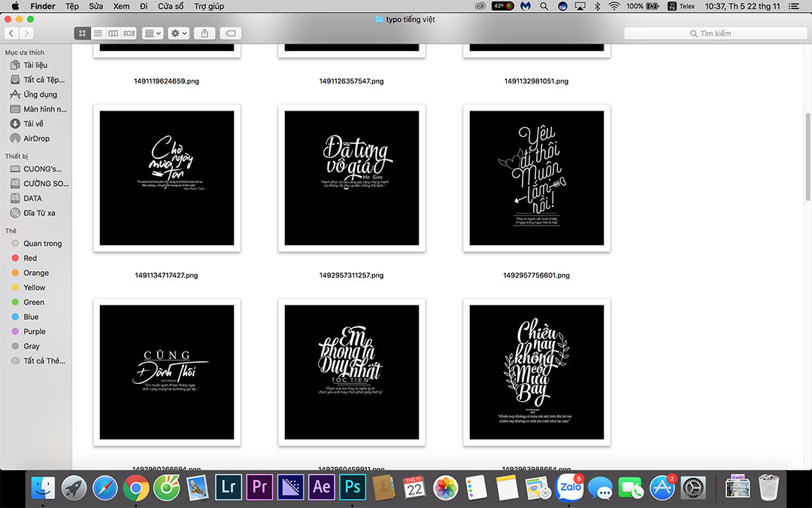Go back to the previous Finder folder
The width and height of the screenshot is (812, 508).
pos(11,33)
